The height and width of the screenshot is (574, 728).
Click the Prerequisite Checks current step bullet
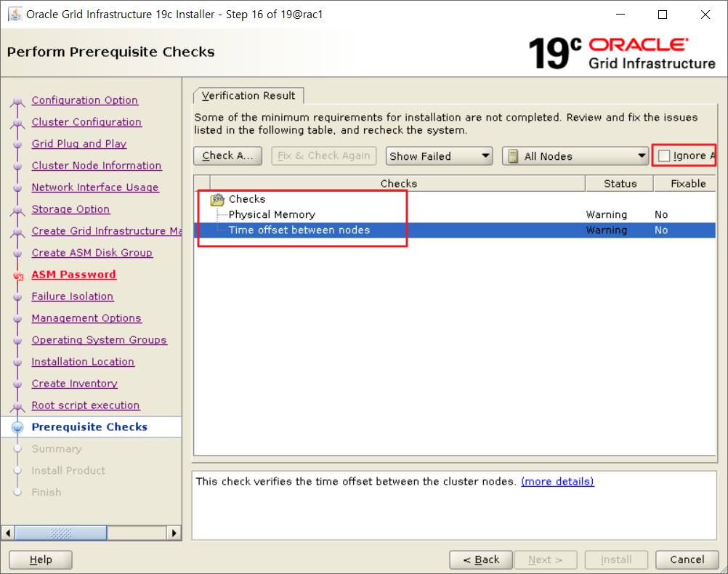pyautogui.click(x=17, y=427)
